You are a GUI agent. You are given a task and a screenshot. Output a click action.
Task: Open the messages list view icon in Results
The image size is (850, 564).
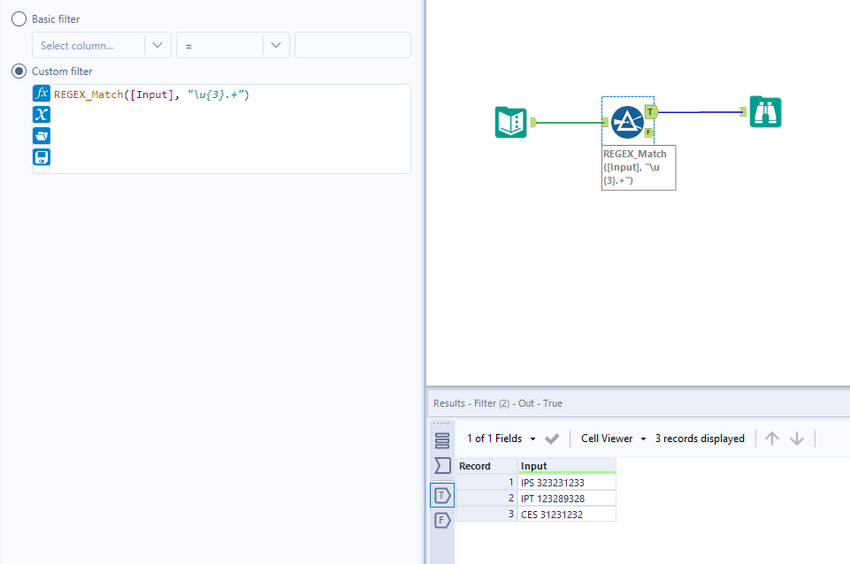(x=442, y=440)
